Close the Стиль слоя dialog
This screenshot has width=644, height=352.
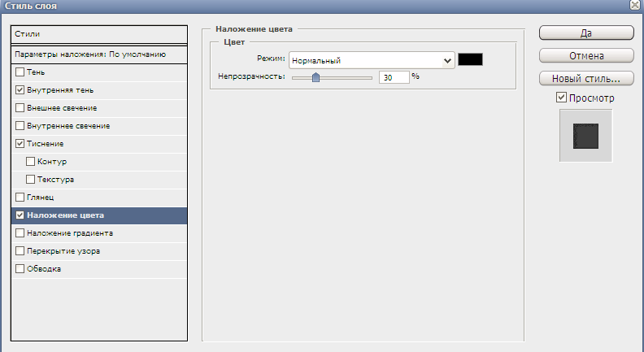635,5
